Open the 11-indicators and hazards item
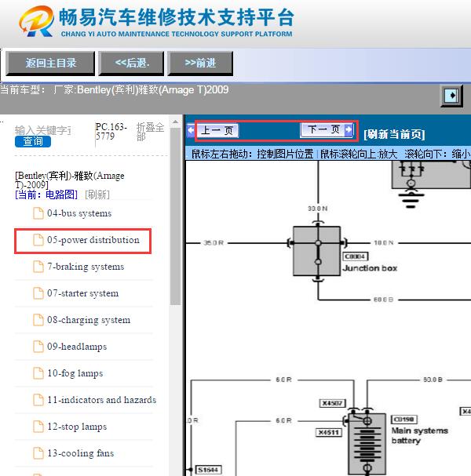This screenshot has height=476, width=471. (102, 400)
